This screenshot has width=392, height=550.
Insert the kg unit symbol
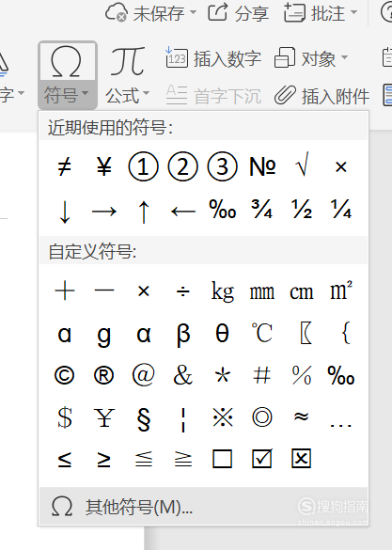click(222, 291)
